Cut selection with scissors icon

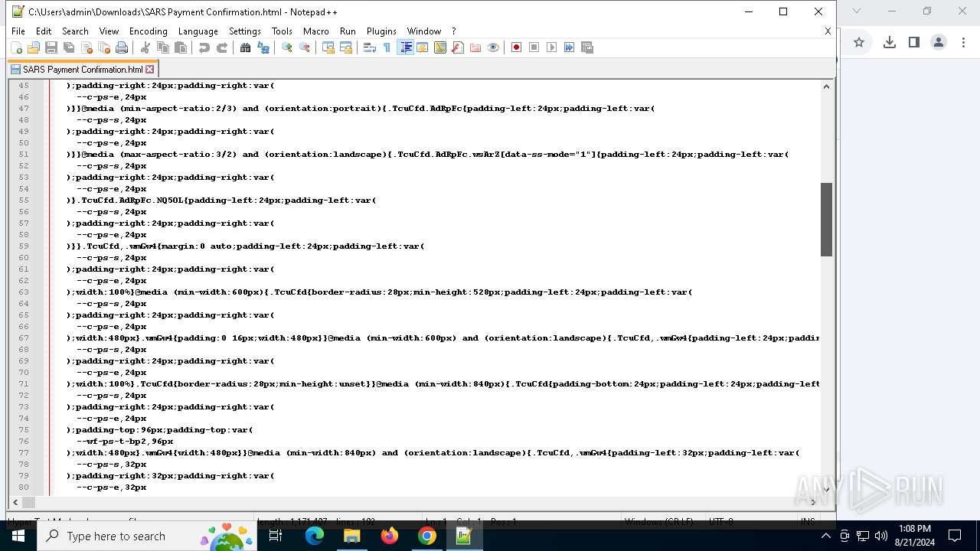click(x=145, y=47)
